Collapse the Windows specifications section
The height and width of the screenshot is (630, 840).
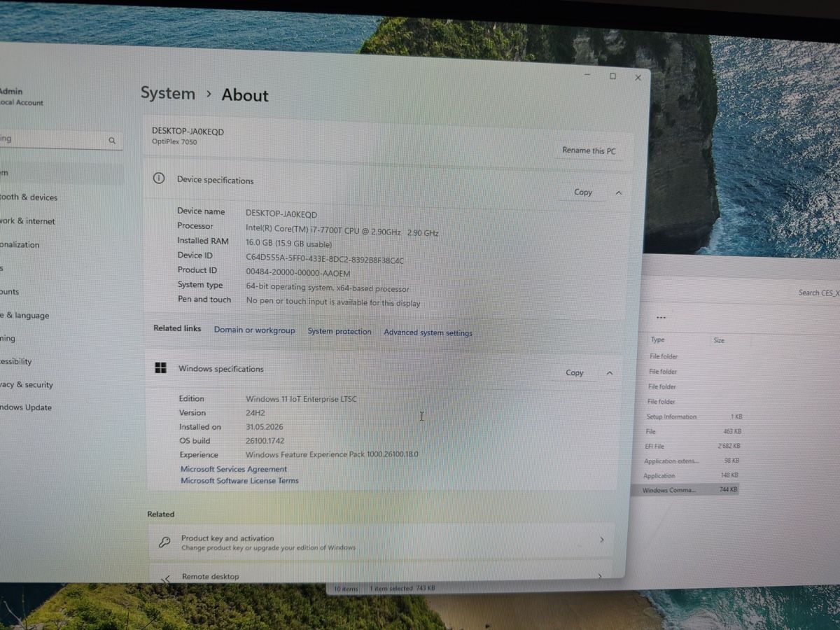coord(609,373)
